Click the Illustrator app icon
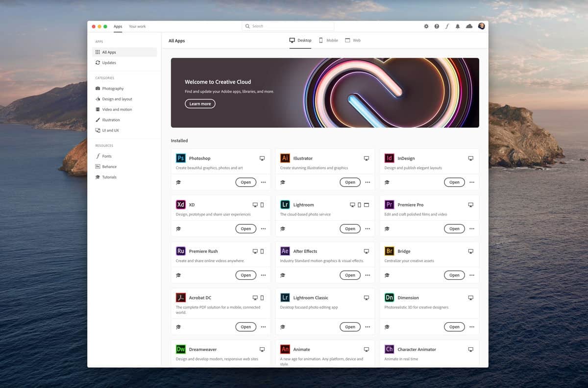588x388 pixels. [x=285, y=158]
